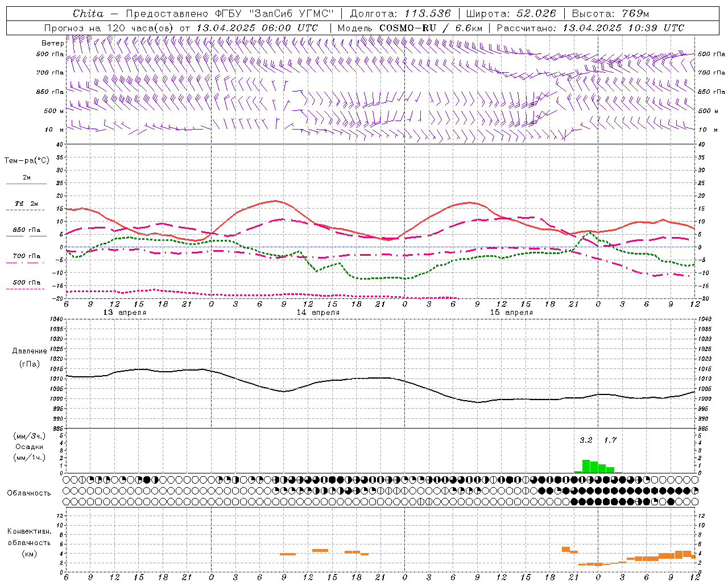
Task: Click the 'Td 2м' dew point legend entry
Action: click(x=26, y=203)
